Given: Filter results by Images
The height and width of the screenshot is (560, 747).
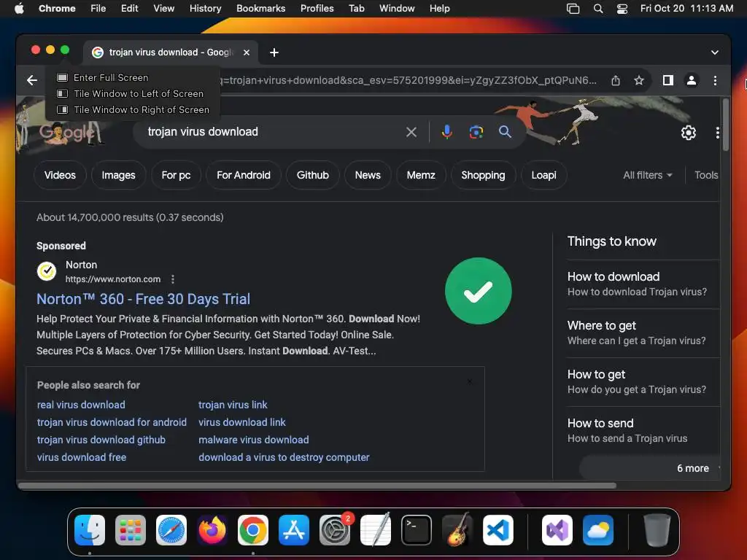Looking at the screenshot, I should pyautogui.click(x=118, y=175).
